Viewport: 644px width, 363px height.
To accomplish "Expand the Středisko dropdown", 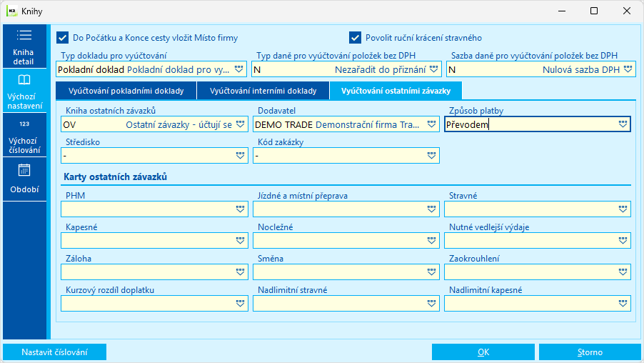I will 241,155.
